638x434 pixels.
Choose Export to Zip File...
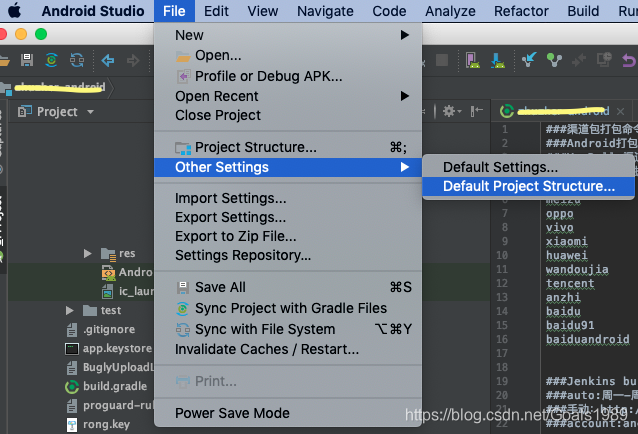click(288, 236)
